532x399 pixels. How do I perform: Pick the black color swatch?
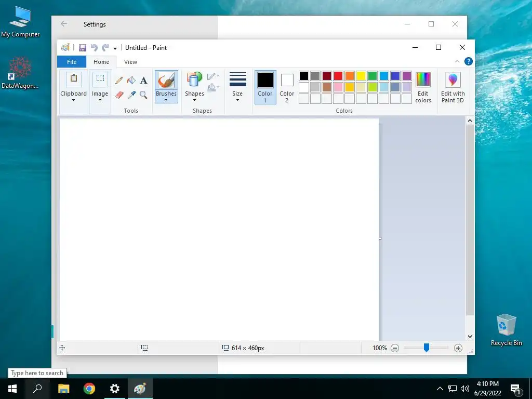304,76
